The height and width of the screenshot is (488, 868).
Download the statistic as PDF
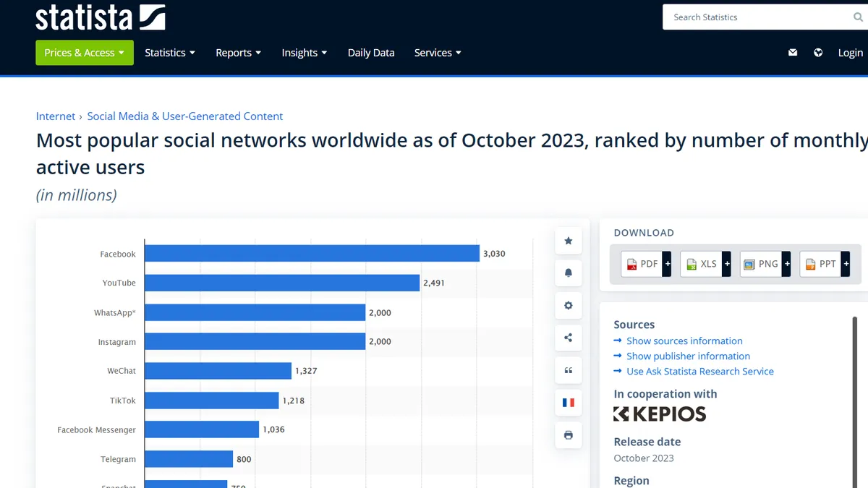[x=647, y=264]
